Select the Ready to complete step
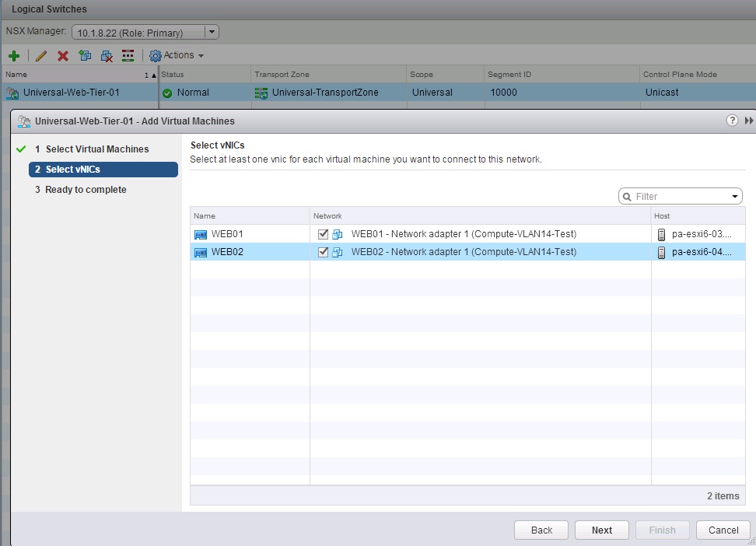This screenshot has width=756, height=546. (x=86, y=189)
